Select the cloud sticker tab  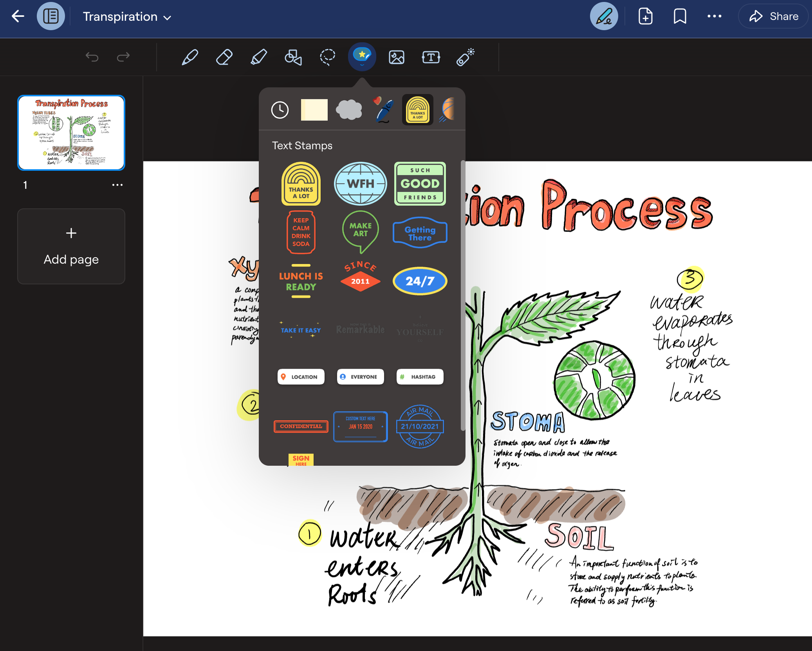pos(348,110)
